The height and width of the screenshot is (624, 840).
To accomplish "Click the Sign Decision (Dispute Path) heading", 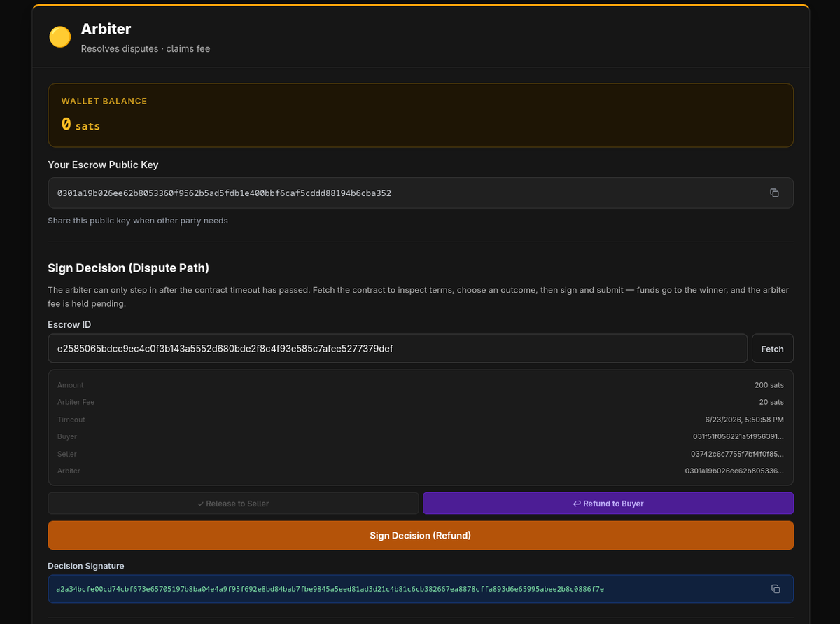I will pyautogui.click(x=128, y=268).
